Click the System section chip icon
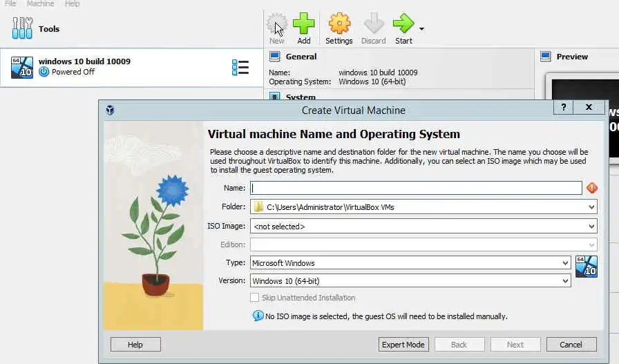 coord(275,96)
